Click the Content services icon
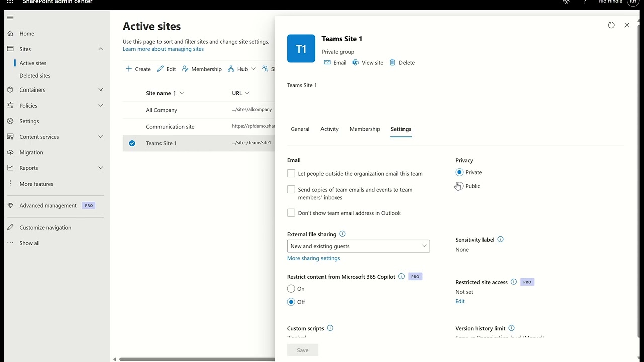Image resolution: width=644 pixels, height=362 pixels. [x=10, y=137]
